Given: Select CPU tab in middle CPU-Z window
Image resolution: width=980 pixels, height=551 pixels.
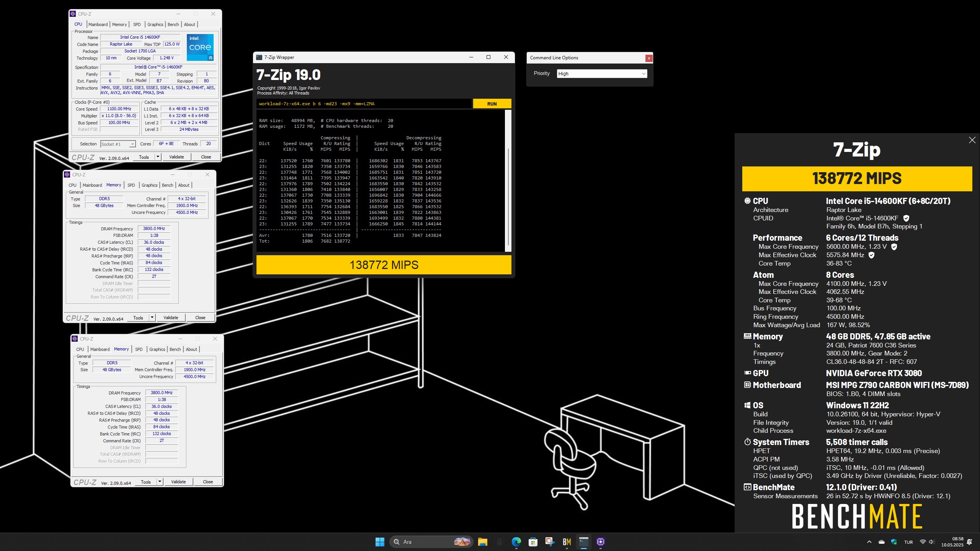Looking at the screenshot, I should point(72,185).
